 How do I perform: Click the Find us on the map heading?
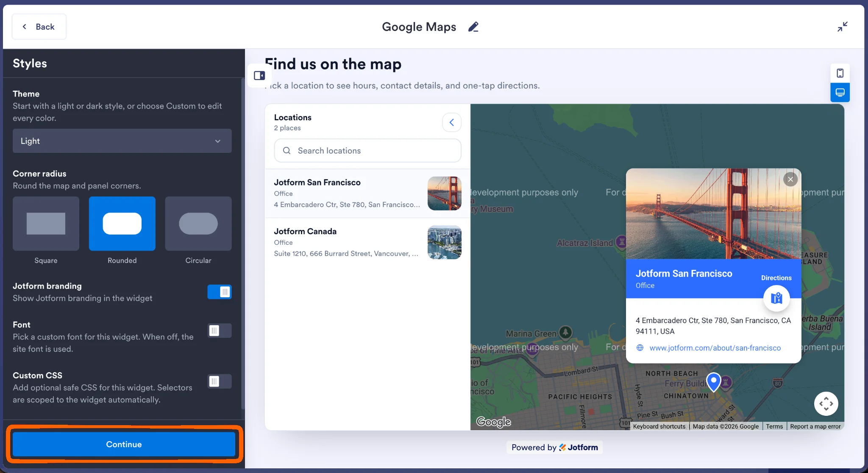click(x=333, y=64)
